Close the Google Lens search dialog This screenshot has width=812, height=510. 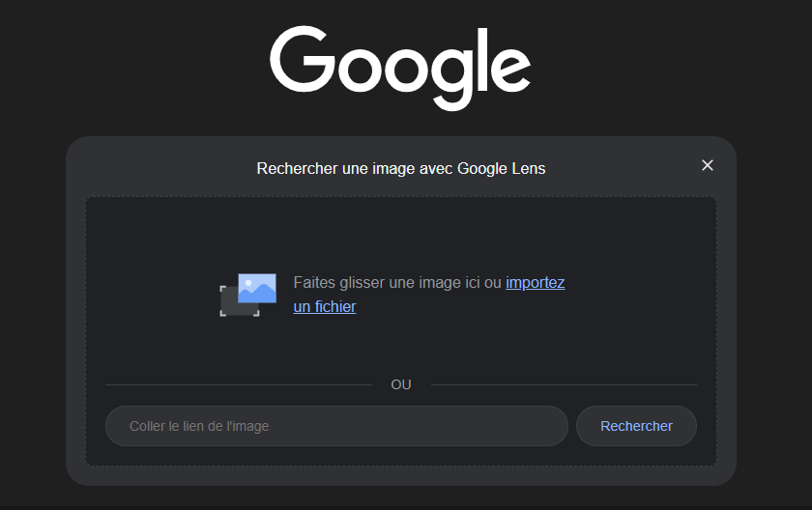coord(707,165)
